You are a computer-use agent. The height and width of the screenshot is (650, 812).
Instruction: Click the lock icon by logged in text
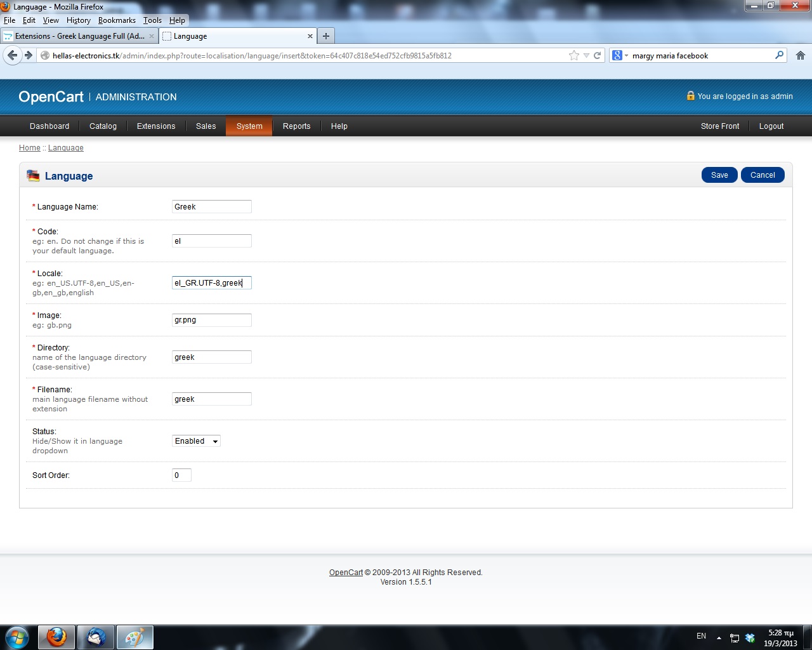(691, 96)
